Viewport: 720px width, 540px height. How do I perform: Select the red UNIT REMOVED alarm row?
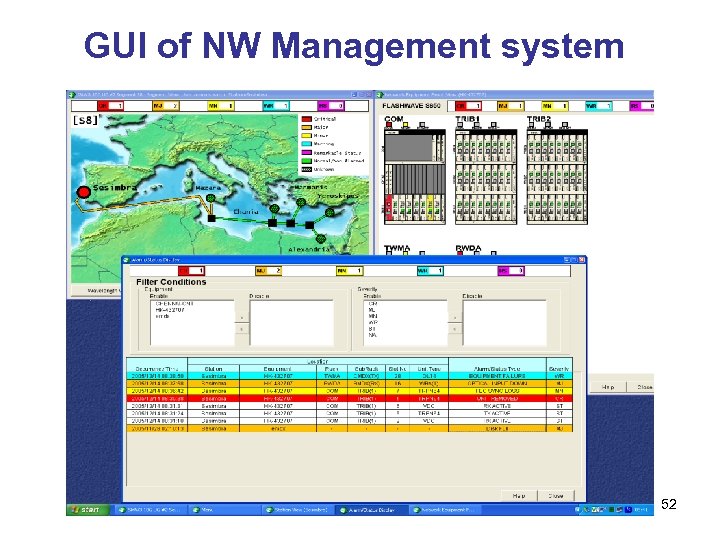click(x=350, y=399)
